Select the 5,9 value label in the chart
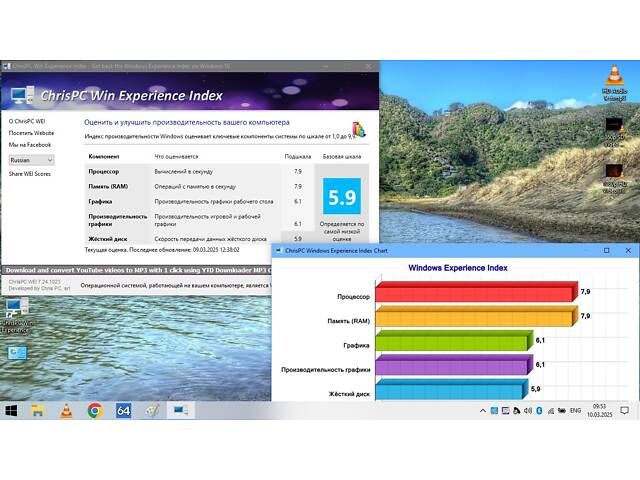Screen dimensions: 640x480 pyautogui.click(x=536, y=389)
